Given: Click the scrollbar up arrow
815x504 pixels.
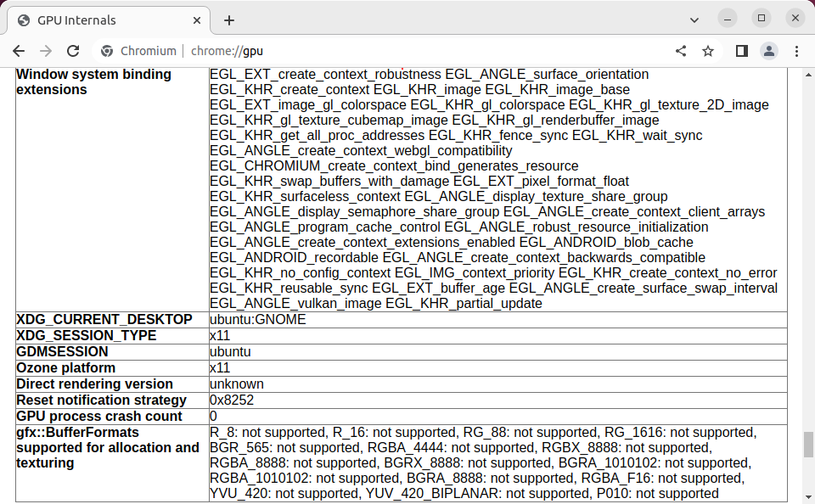Looking at the screenshot, I should point(808,72).
